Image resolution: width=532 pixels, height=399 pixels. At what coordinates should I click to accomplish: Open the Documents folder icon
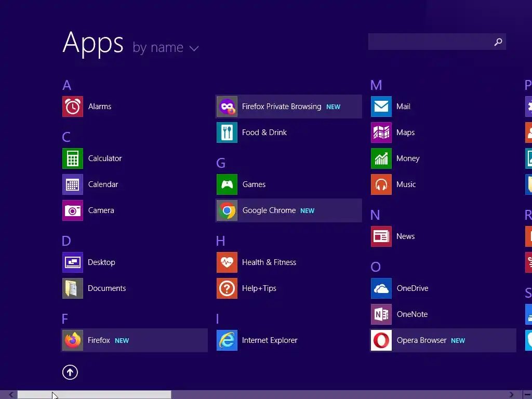tap(73, 288)
